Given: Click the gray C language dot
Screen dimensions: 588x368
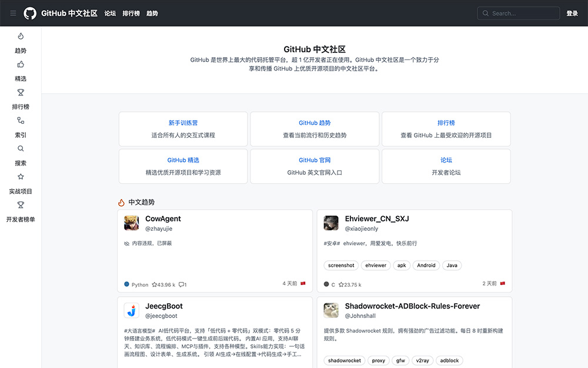Looking at the screenshot, I should pyautogui.click(x=326, y=284).
